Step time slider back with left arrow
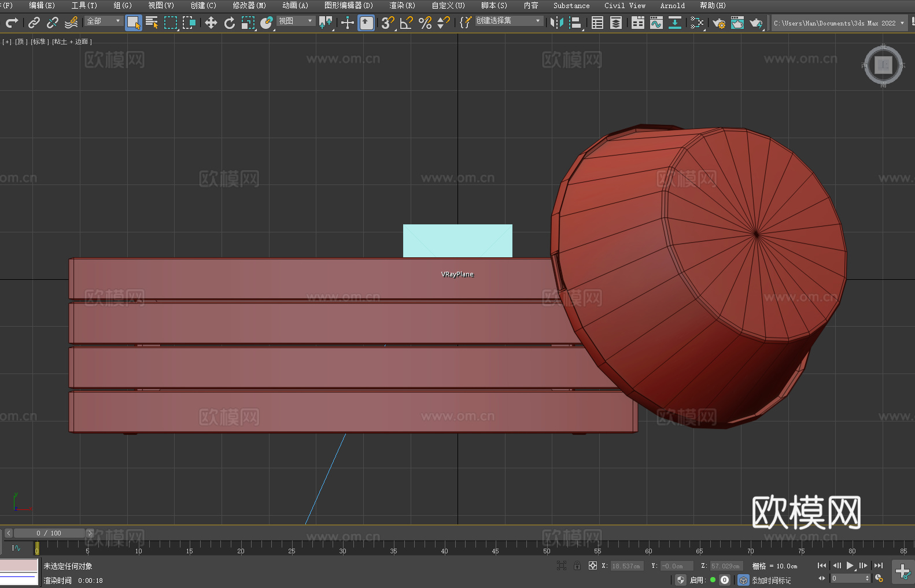The image size is (915, 588). pos(9,533)
